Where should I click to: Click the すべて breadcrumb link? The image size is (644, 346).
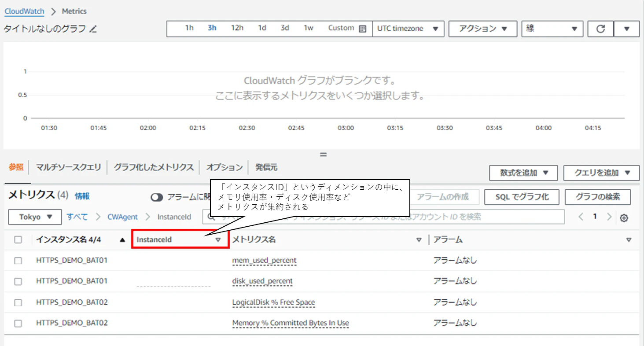(x=77, y=217)
